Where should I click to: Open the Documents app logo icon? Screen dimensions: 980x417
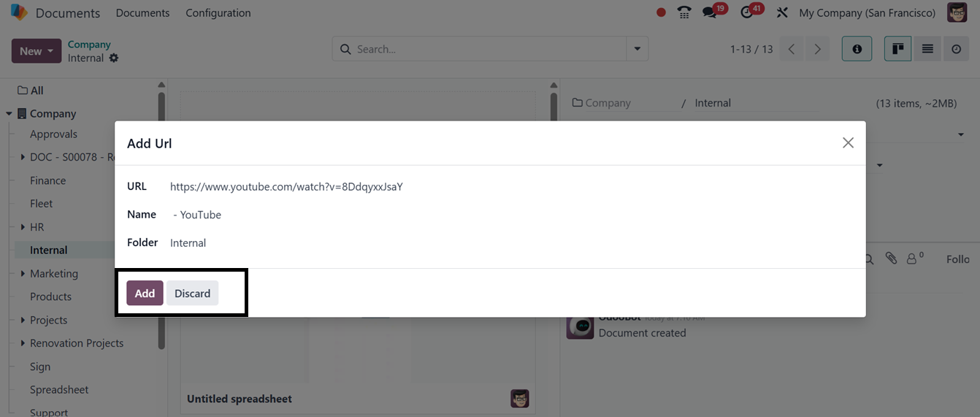tap(19, 12)
